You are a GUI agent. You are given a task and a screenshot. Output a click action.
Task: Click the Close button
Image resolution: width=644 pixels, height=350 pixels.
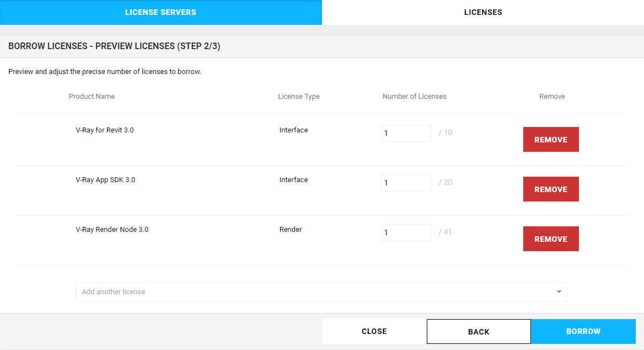tap(374, 331)
